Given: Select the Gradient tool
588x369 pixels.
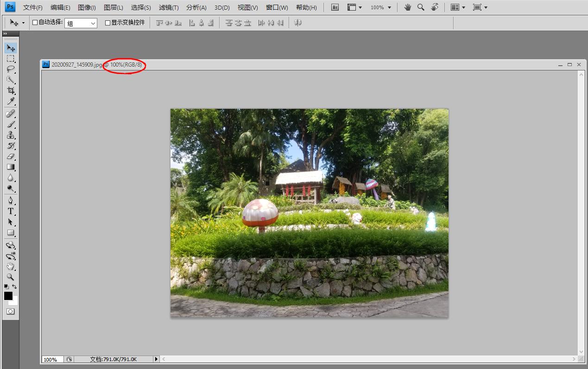Looking at the screenshot, I should tap(11, 167).
